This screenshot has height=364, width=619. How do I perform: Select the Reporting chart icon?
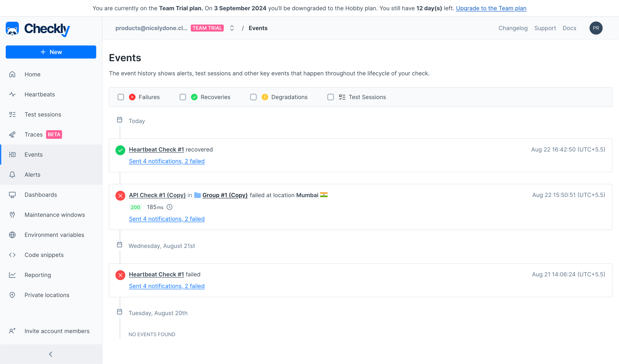(x=12, y=275)
